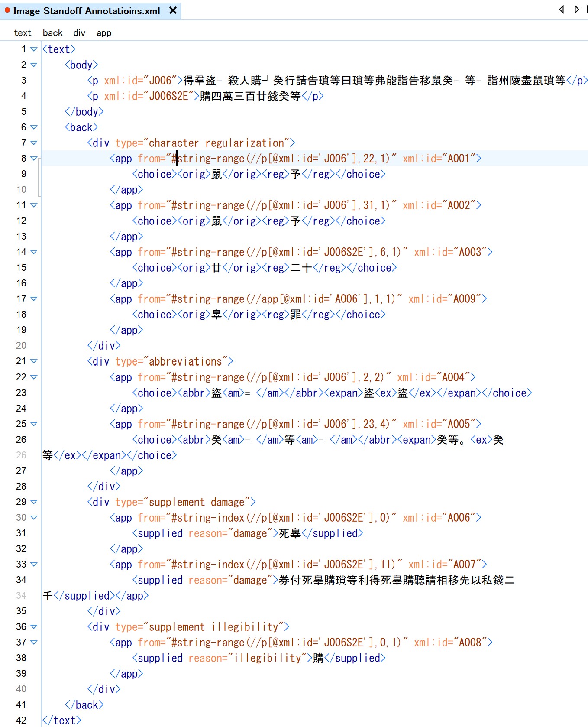
Task: Collapse the back element at line 6
Action: (x=34, y=127)
